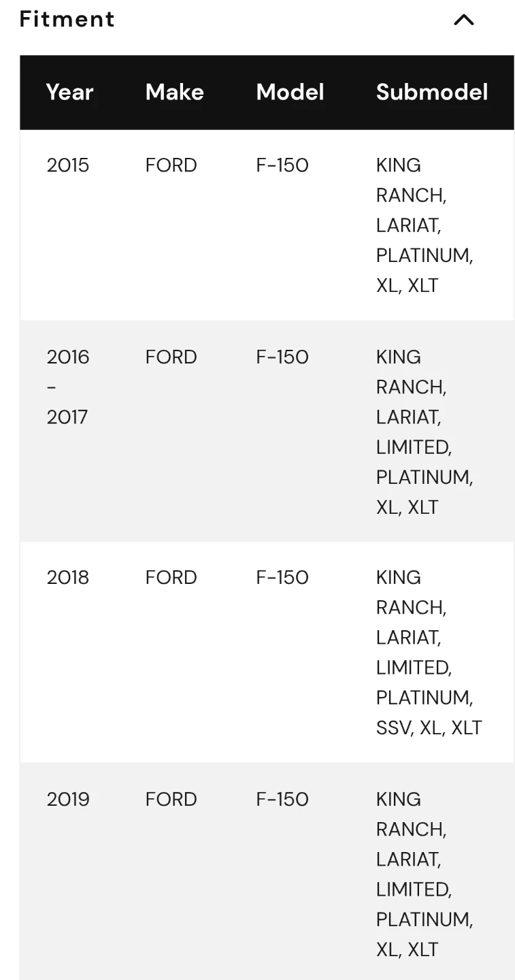Screen dimensions: 515x980
Task: Click the submodel list containing SSV
Action: tap(429, 653)
